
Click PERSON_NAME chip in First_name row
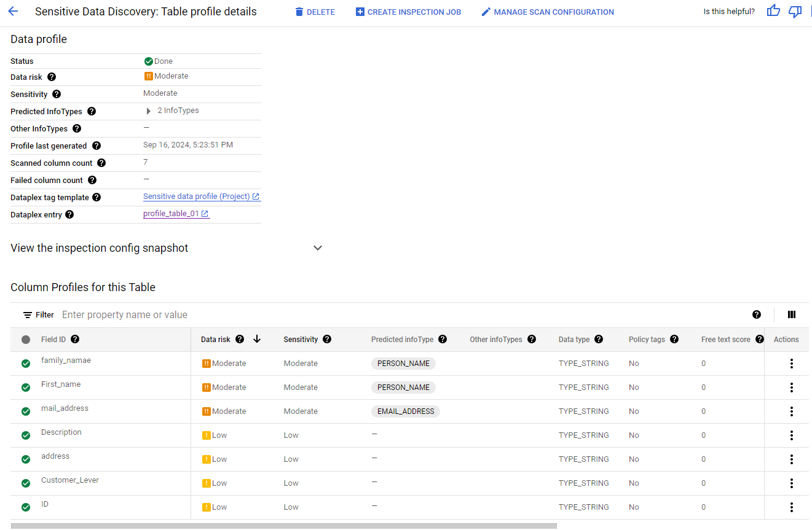tap(403, 388)
